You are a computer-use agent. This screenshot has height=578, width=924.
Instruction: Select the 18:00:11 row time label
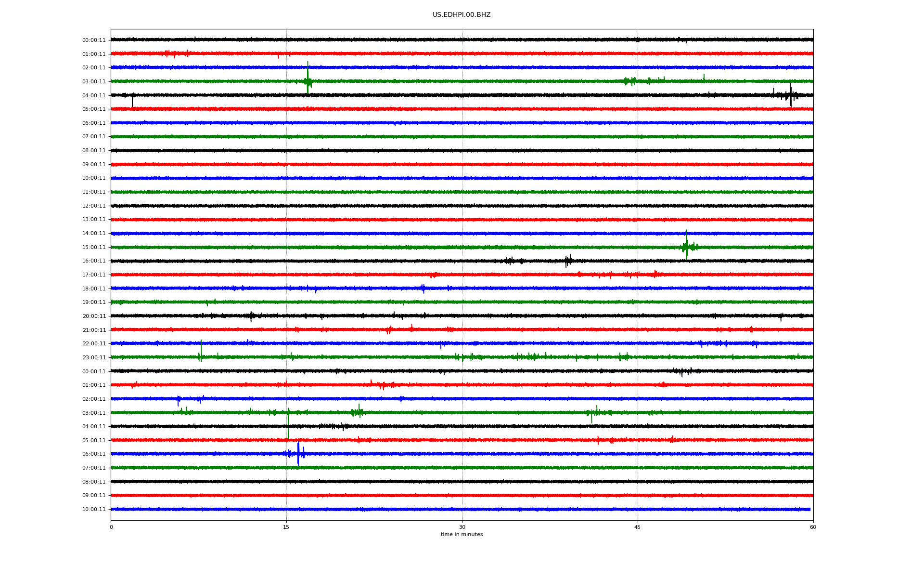click(94, 289)
